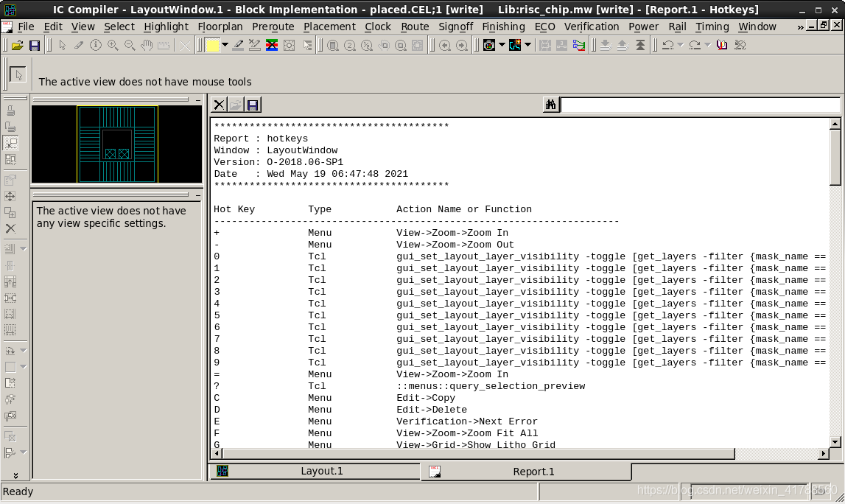Save the hotkeys report using report save icon
This screenshot has height=504, width=845.
coord(253,105)
